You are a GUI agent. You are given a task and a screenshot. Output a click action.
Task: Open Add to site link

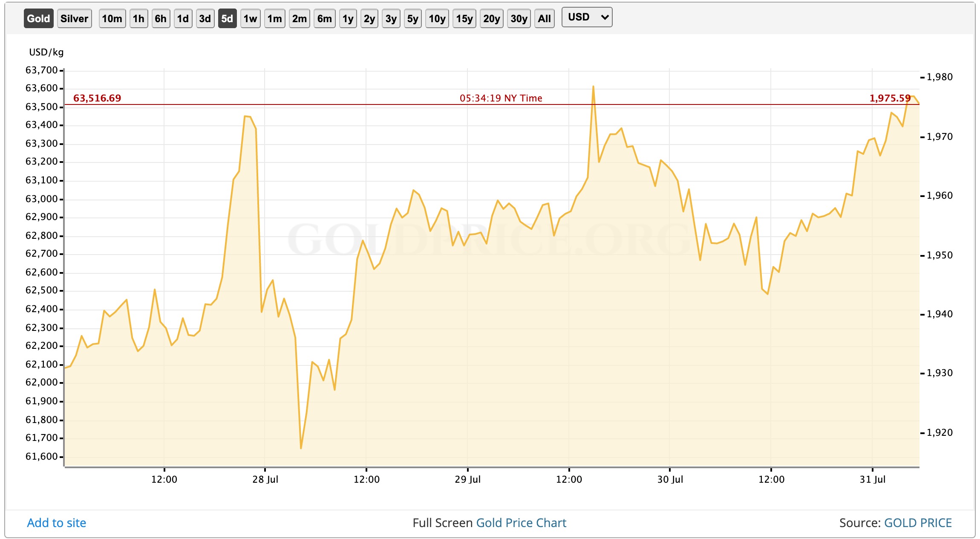pos(57,523)
